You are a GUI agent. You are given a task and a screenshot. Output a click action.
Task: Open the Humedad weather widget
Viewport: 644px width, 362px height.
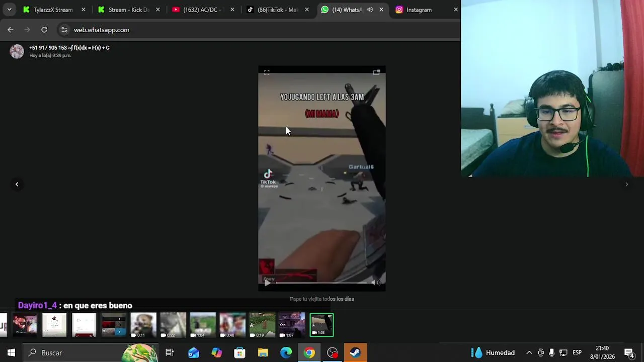click(x=493, y=353)
